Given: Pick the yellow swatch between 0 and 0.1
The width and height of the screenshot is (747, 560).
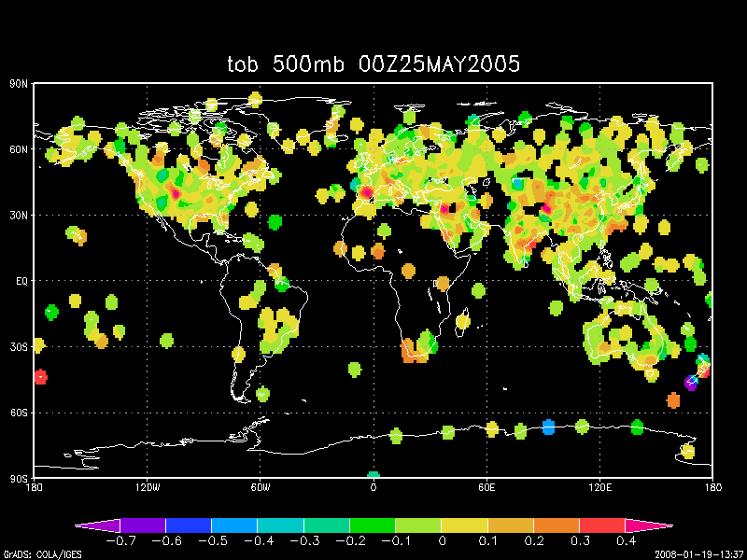Looking at the screenshot, I should tap(464, 525).
